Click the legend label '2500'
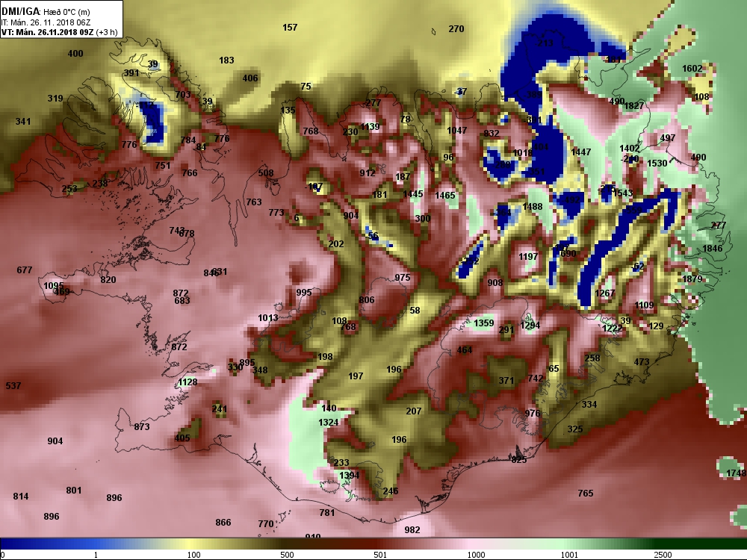 663,555
